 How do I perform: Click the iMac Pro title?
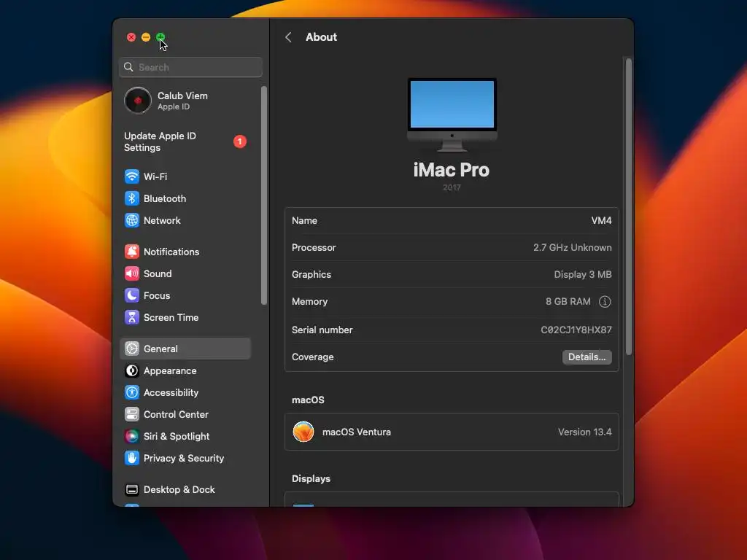coord(452,170)
